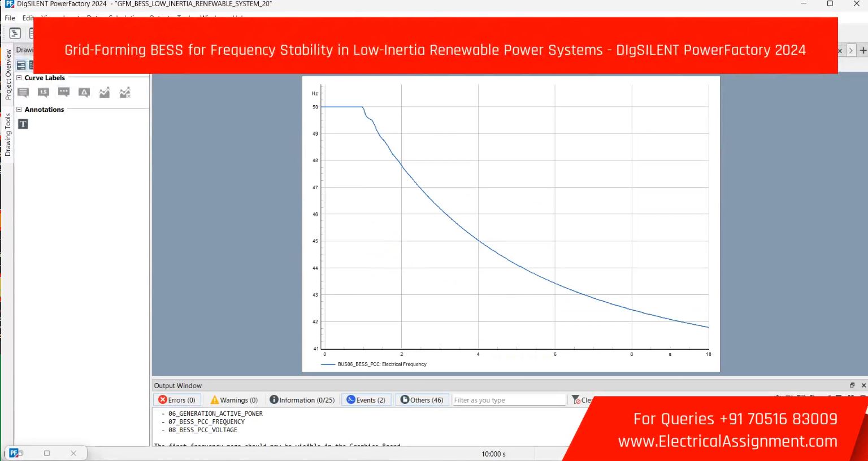This screenshot has width=868, height=461.
Task: Click the indented-list toolbar icon below File
Action: [x=15, y=33]
